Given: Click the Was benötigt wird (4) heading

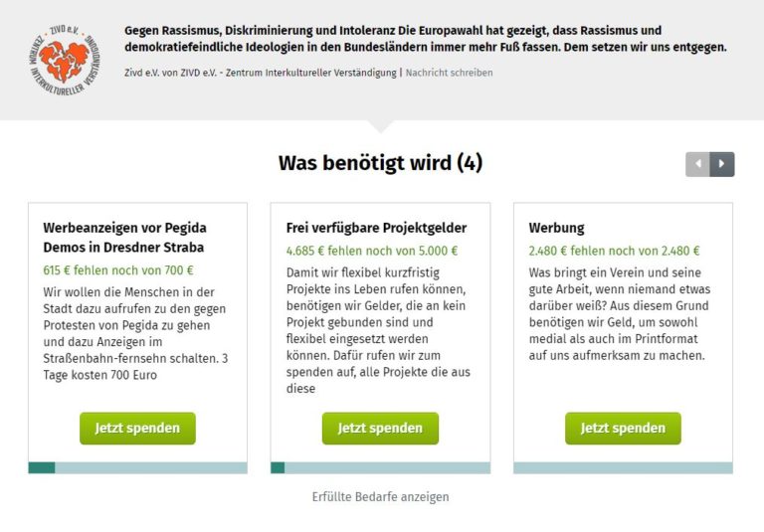Looking at the screenshot, I should tap(381, 163).
